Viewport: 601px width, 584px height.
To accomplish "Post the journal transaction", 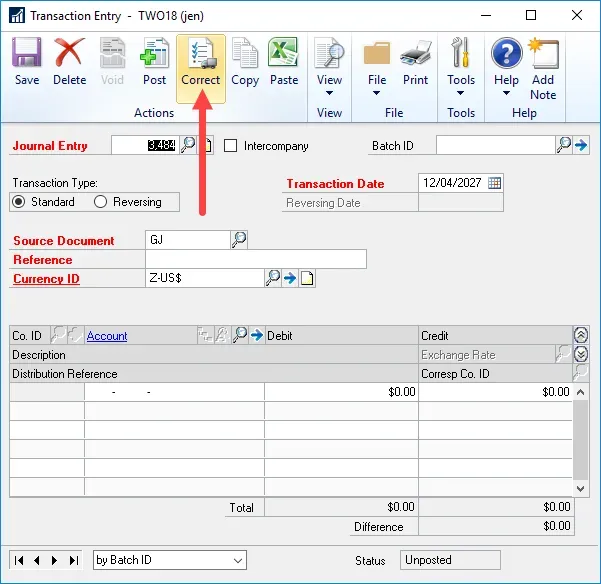I will (x=154, y=62).
